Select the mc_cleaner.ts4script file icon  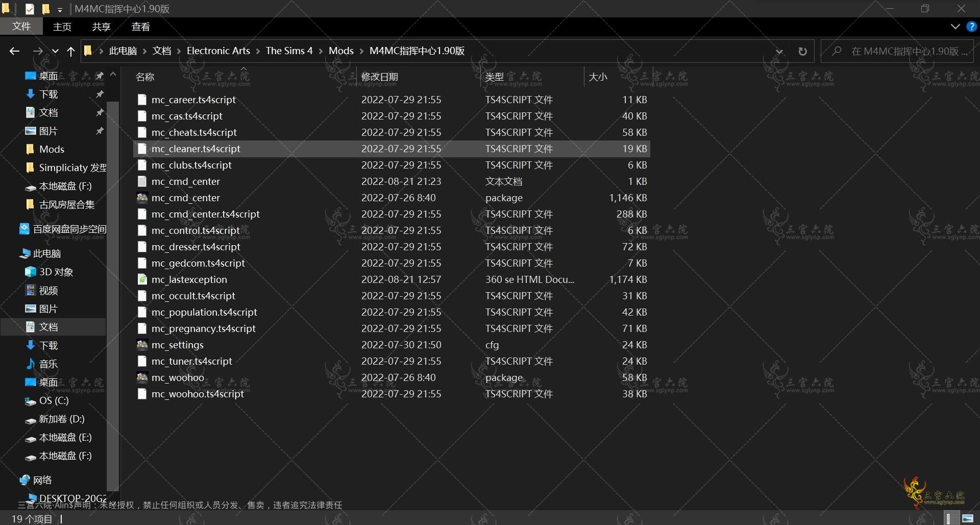click(x=142, y=149)
